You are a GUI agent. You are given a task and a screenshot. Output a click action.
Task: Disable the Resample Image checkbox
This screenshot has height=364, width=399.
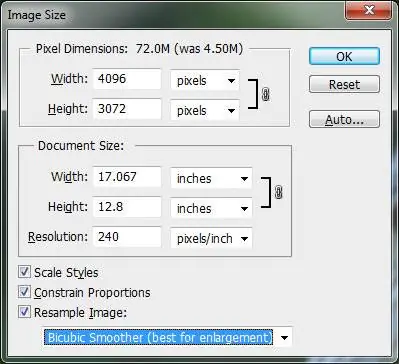24,312
